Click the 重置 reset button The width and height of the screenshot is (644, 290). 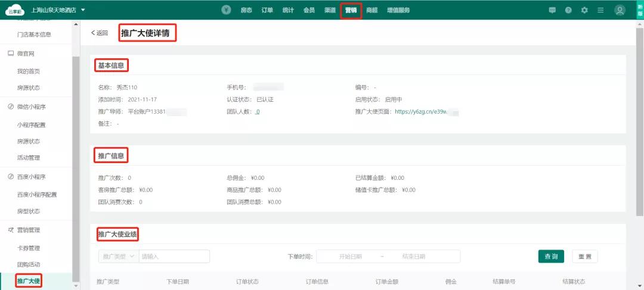[x=585, y=257]
